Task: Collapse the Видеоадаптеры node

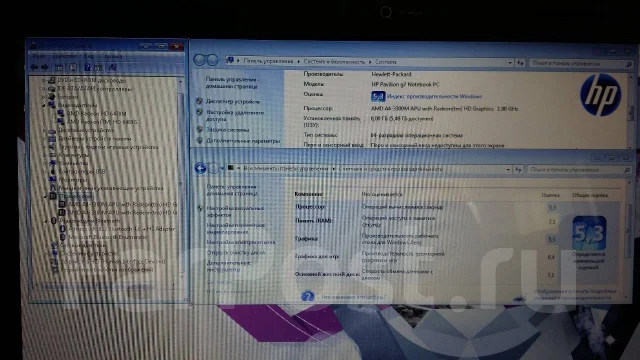Action: [x=44, y=105]
